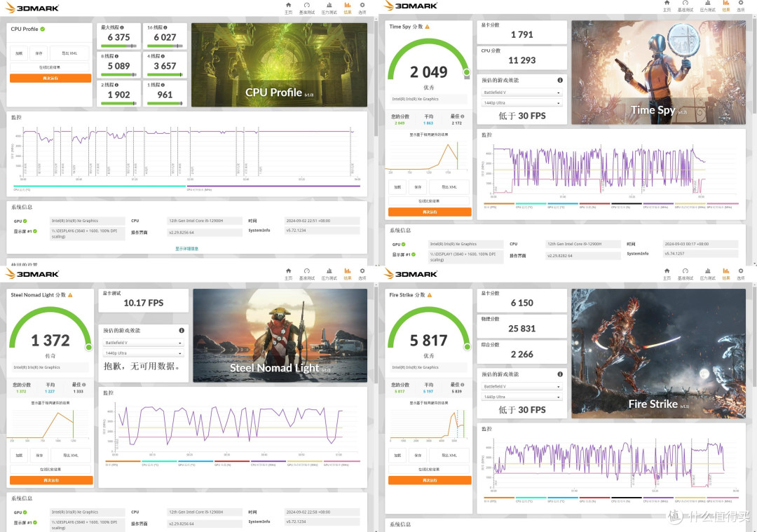Viewport: 757px width, 532px height.
Task: Click info icon on Time Spy estimated game performance
Action: 560,80
